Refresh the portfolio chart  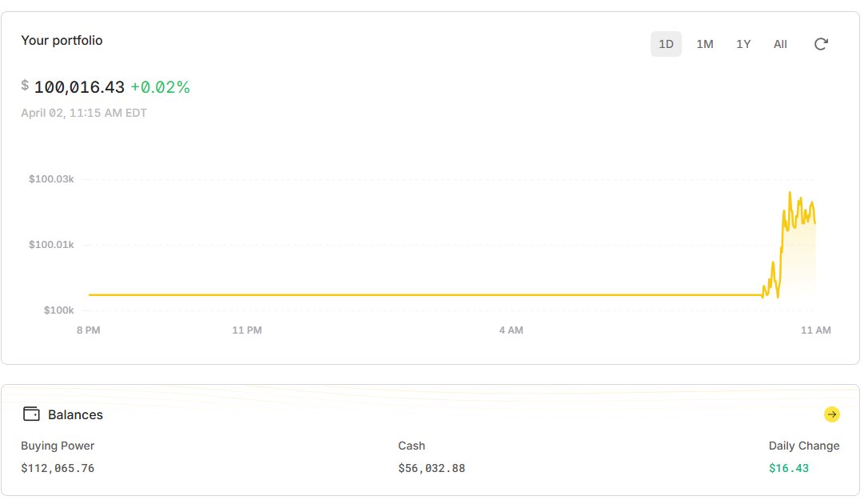click(821, 44)
